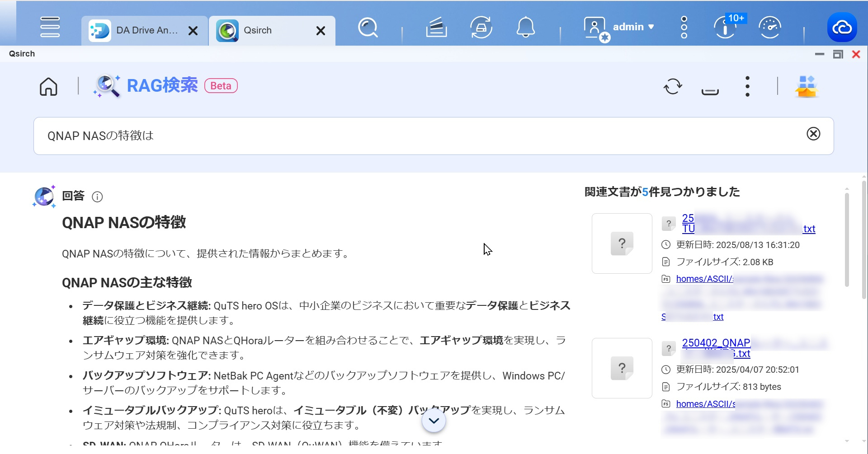
Task: Click the RAG検索 magnifier logo
Action: [107, 86]
